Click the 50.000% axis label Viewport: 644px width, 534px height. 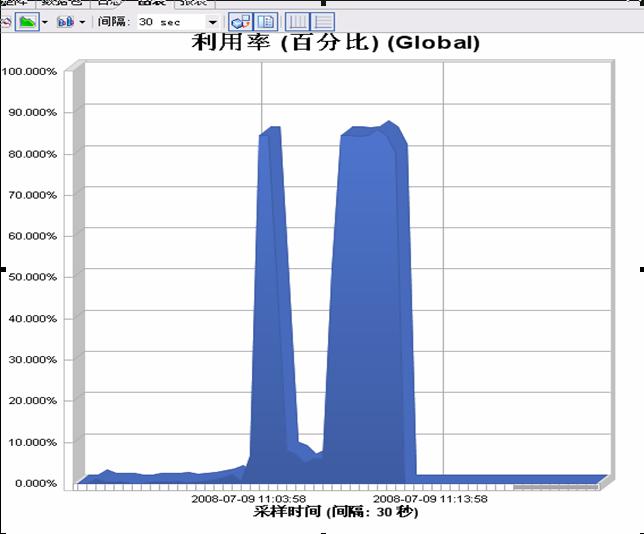click(x=32, y=277)
